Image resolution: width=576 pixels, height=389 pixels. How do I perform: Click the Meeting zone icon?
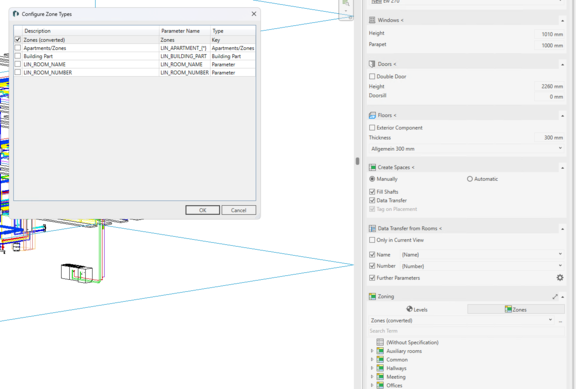[380, 377]
